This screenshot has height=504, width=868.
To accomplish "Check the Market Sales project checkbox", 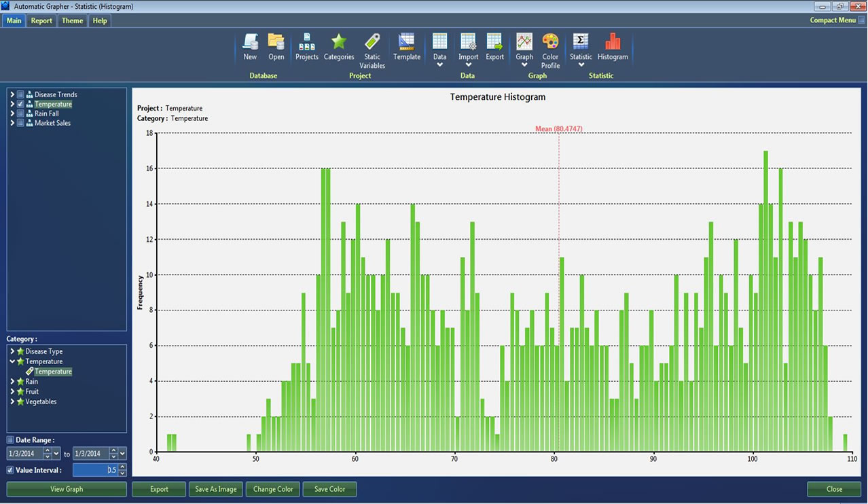I will coord(20,123).
